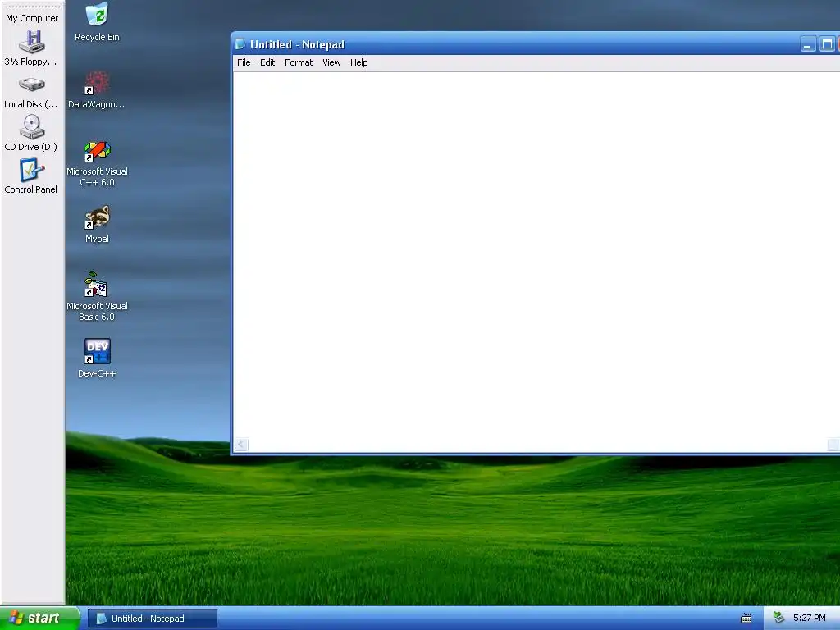Minimize the Notepad window
Image resolution: width=840 pixels, height=630 pixels.
[807, 44]
